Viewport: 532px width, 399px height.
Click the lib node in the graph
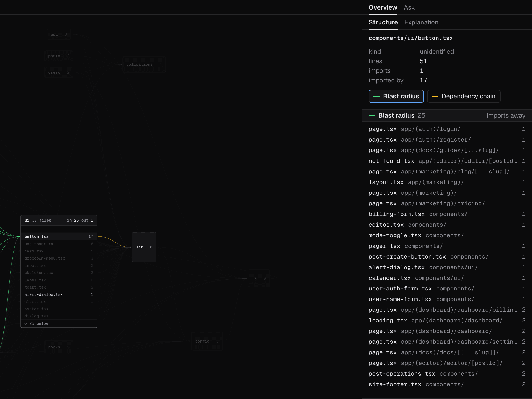(x=144, y=247)
